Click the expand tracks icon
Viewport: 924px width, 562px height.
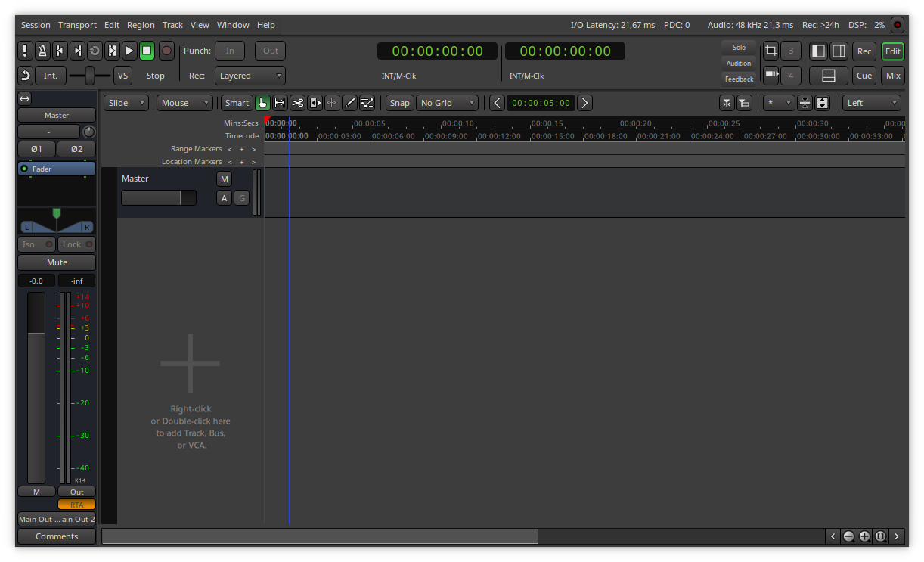click(823, 103)
